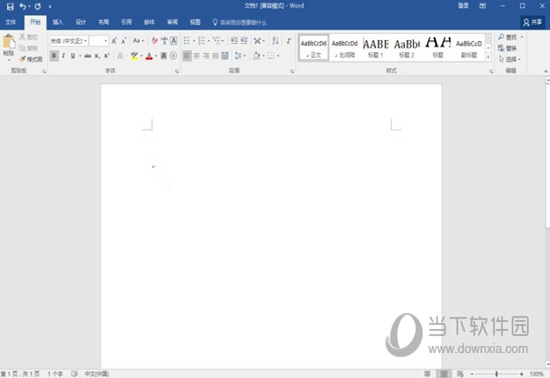
Task: Click the Undo arrow icon
Action: point(23,6)
